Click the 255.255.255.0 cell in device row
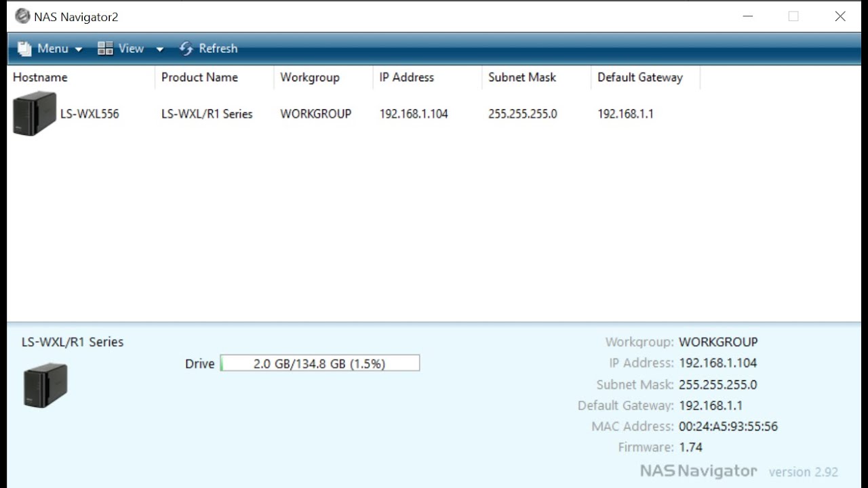868x488 pixels. pos(523,114)
